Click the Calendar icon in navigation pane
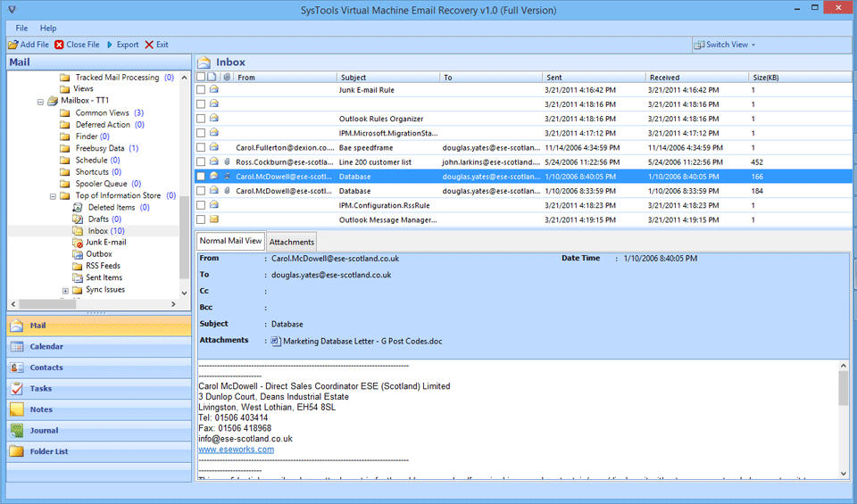This screenshot has width=857, height=504. (x=17, y=347)
